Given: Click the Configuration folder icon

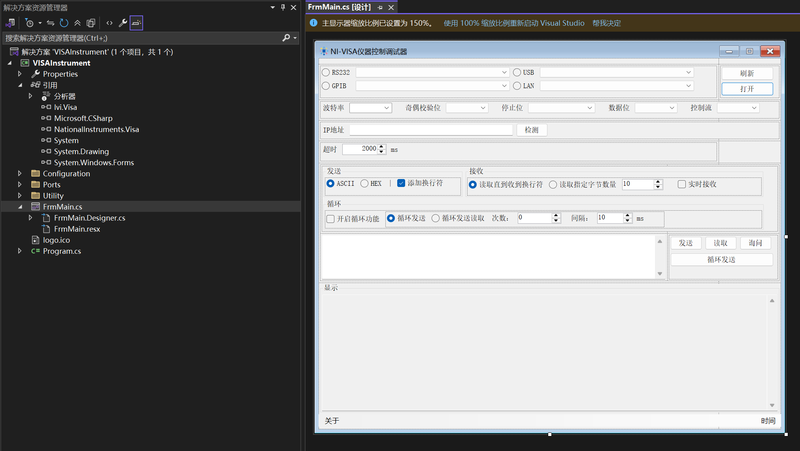Looking at the screenshot, I should [x=35, y=173].
